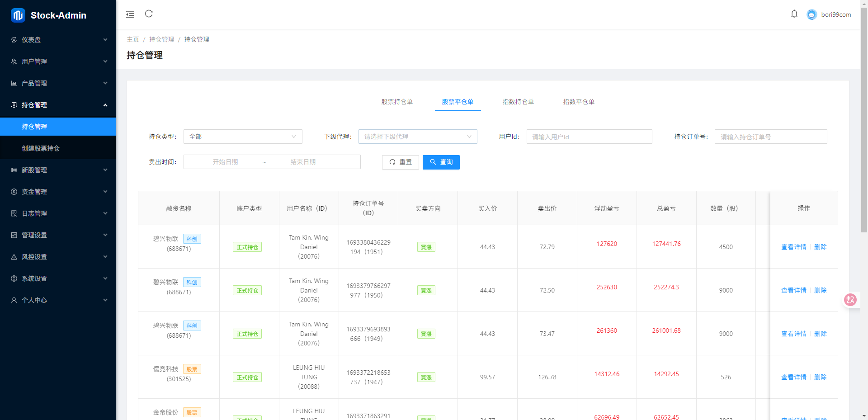
Task: Click 买涨 tag in order 1949 row
Action: click(x=426, y=334)
